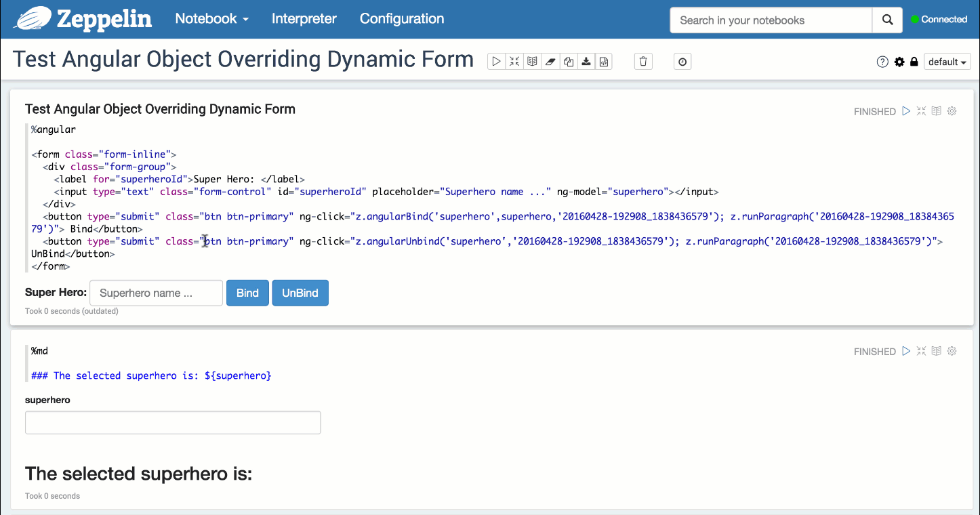Open the cron scheduler clock icon
Viewport: 980px width, 515px height.
tap(682, 62)
